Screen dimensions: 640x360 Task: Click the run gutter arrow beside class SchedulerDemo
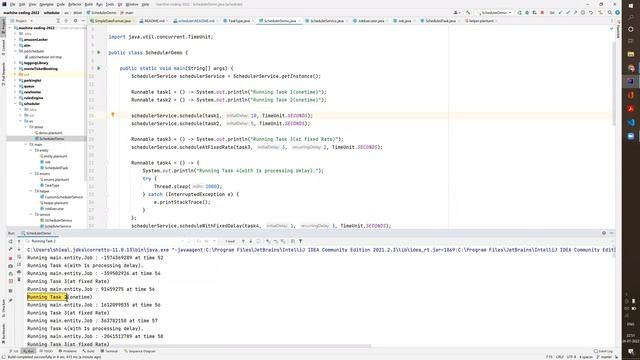coord(98,52)
